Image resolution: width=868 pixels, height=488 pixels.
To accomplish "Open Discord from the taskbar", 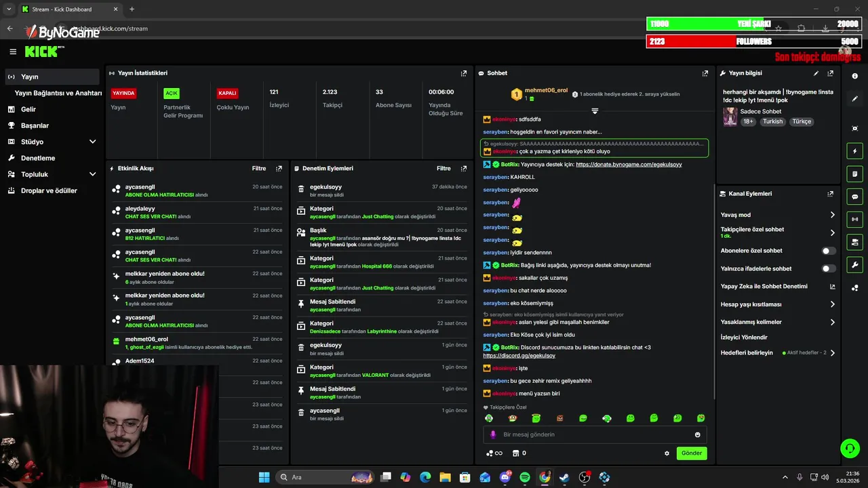I will tap(505, 477).
